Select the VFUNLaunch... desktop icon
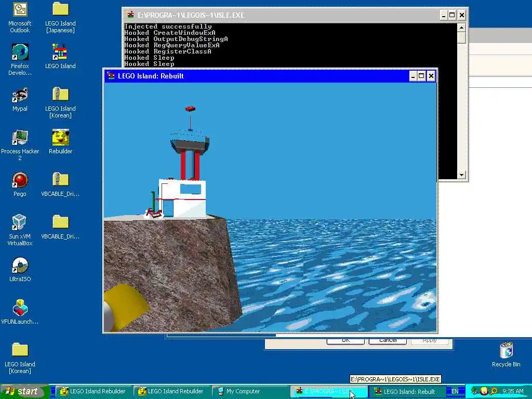 pos(20,312)
